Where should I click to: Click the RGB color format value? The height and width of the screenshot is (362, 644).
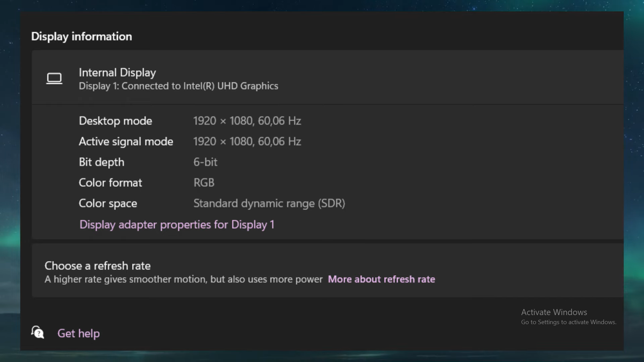204,183
